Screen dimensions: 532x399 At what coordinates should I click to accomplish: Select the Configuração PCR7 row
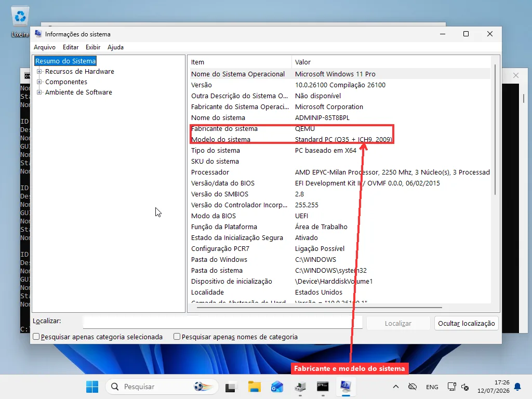339,249
